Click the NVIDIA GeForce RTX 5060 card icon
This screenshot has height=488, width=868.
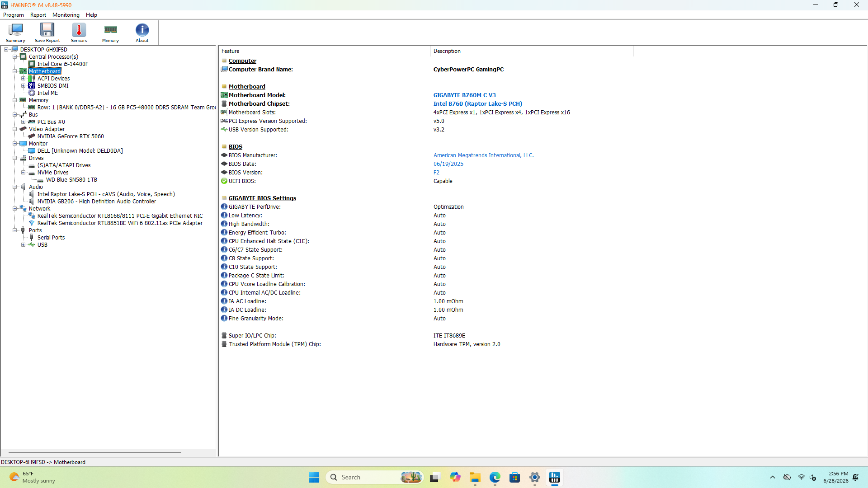click(x=32, y=136)
